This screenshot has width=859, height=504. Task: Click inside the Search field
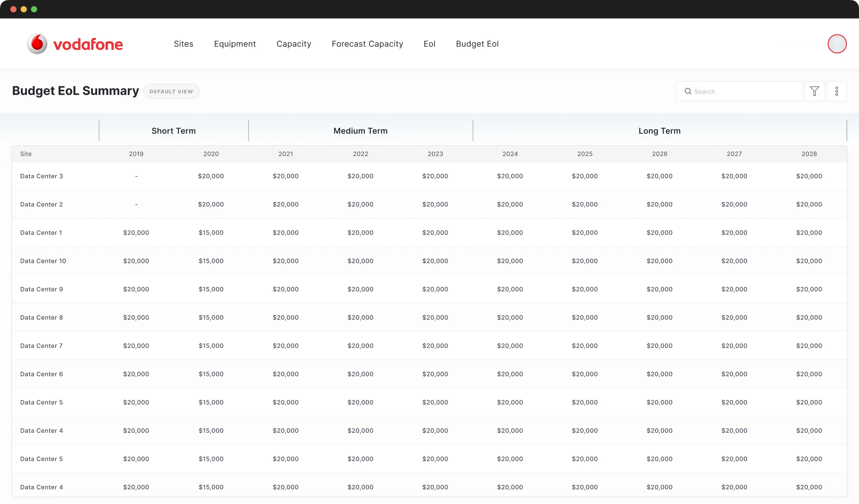737,91
